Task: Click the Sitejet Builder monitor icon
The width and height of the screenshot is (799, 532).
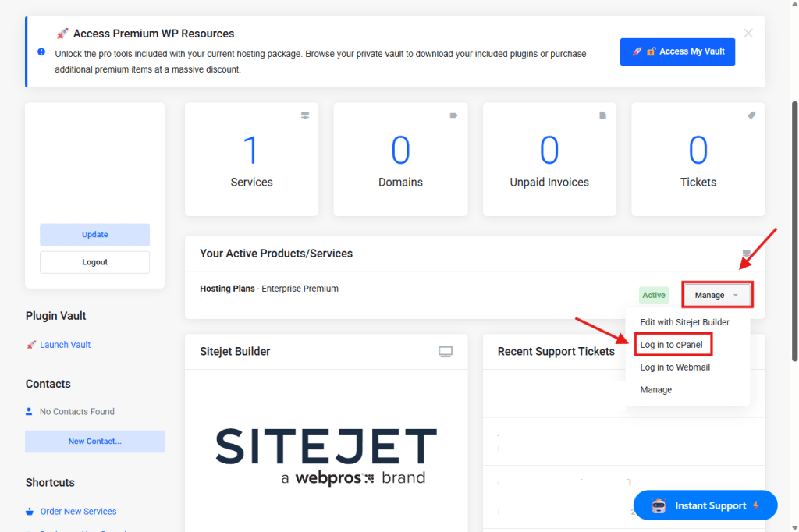Action: point(446,352)
